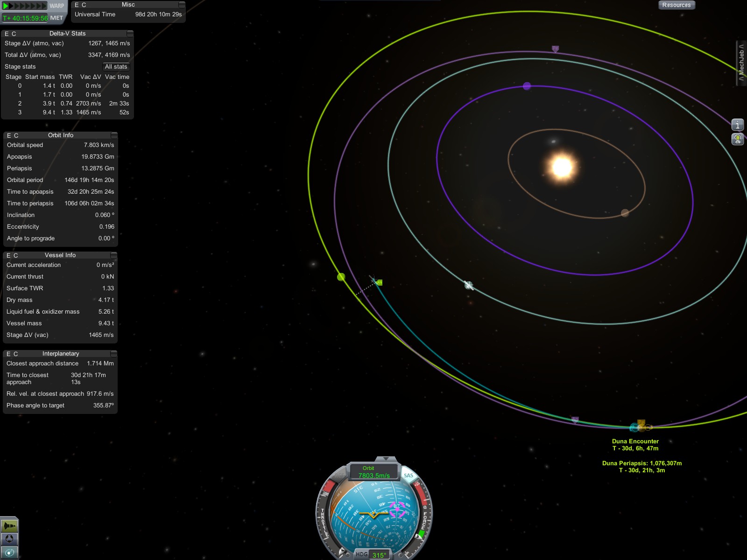Click the Apoapsis 19.8733 Gm row
Screen dimensions: 747x560
pyautogui.click(x=61, y=157)
